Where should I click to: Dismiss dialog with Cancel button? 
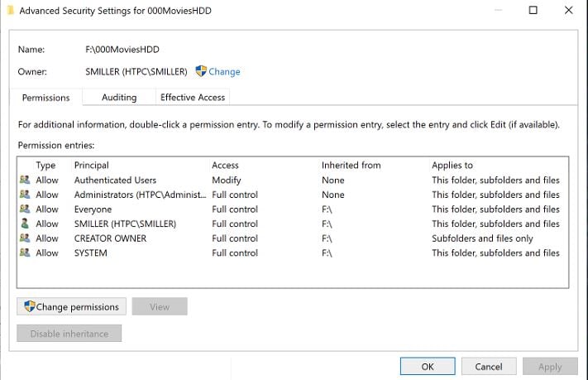pos(488,366)
